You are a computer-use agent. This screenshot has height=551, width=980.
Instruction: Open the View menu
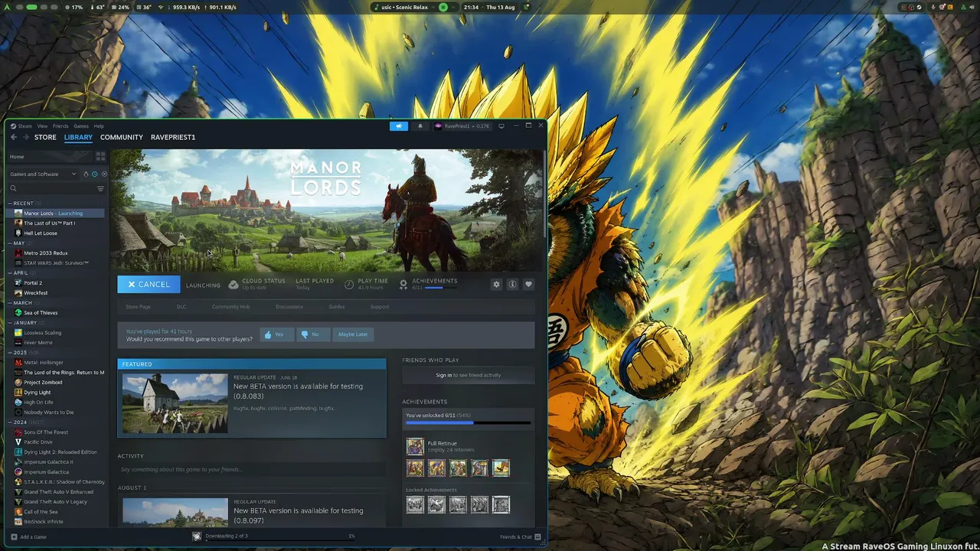click(x=43, y=126)
